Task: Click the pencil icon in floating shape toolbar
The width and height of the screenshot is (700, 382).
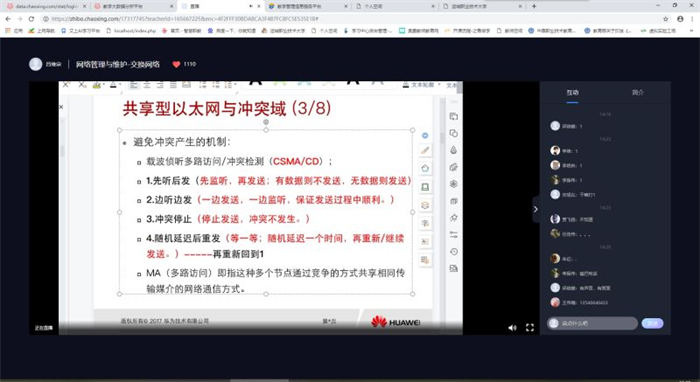Action: [x=425, y=150]
